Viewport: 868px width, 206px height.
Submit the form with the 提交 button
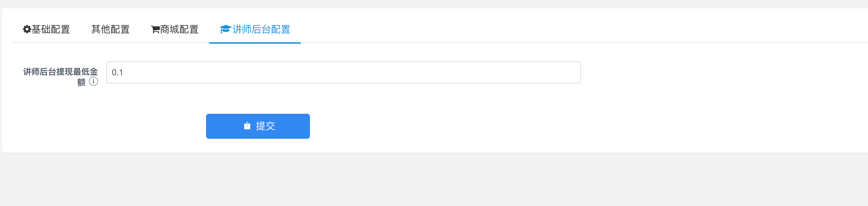tap(258, 126)
